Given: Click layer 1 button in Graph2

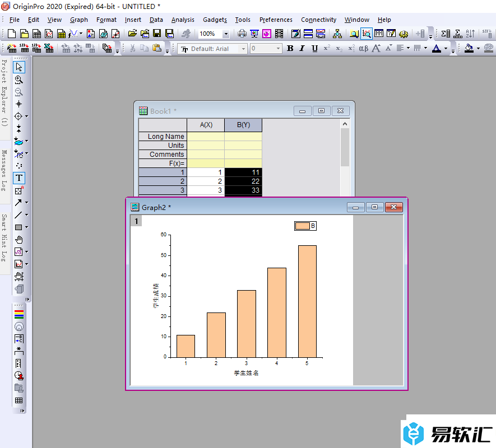Looking at the screenshot, I should tap(136, 221).
